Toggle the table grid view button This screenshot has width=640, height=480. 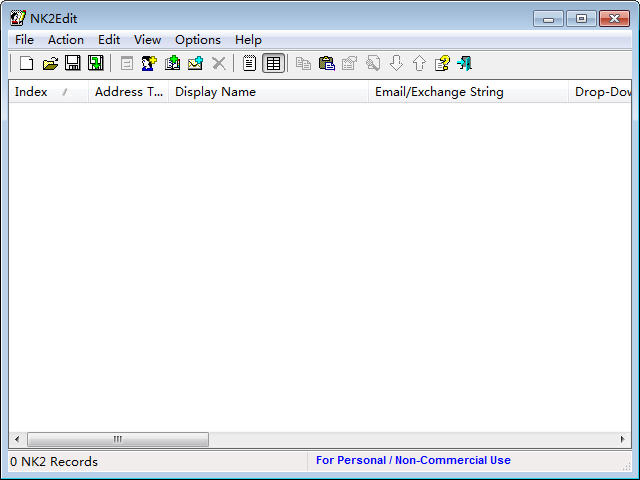point(273,63)
